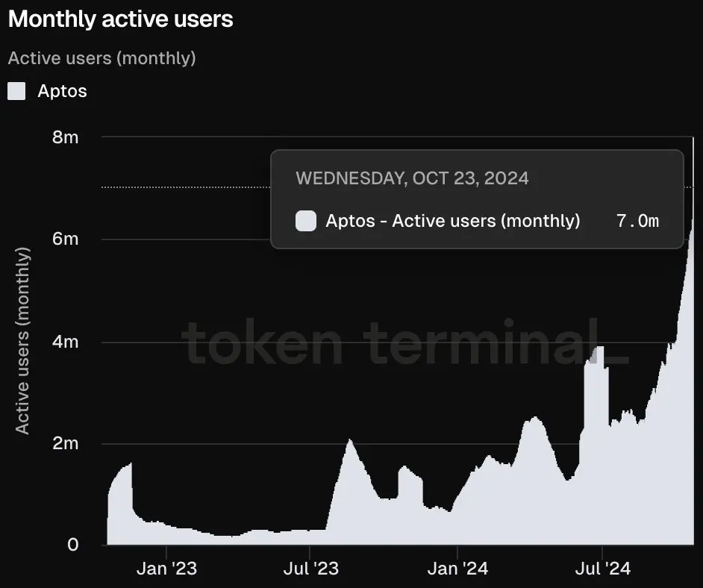Screen dimensions: 703x588
Task: Click the Jul '24 x-axis label
Action: coord(603,569)
